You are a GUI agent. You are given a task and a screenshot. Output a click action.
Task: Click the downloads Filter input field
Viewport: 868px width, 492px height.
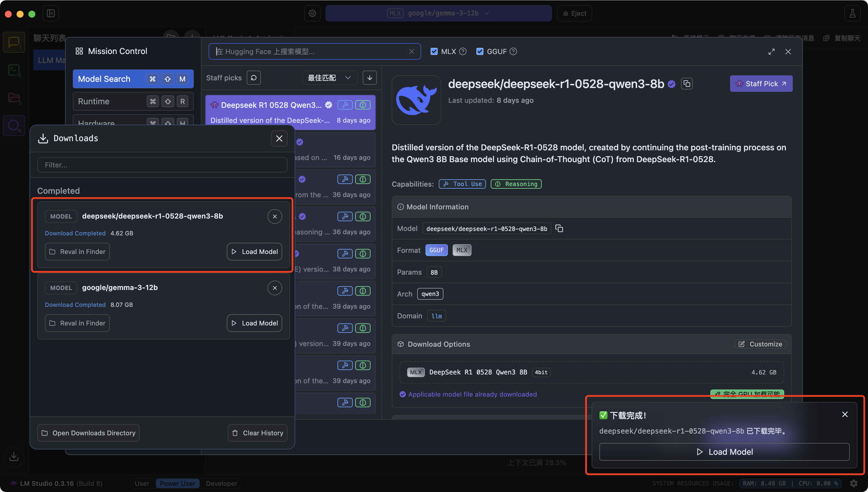click(x=162, y=165)
